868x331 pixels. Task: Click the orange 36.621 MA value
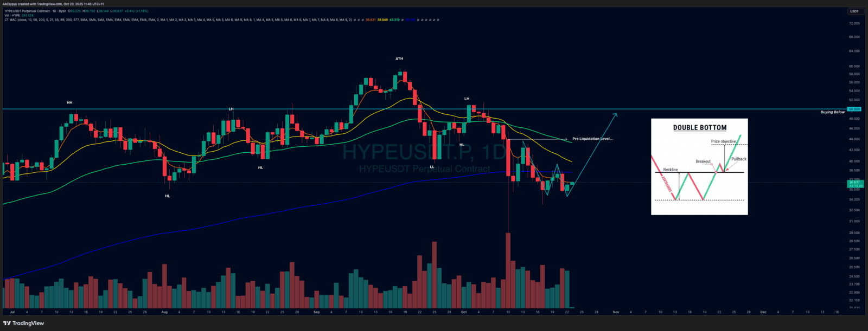click(370, 20)
